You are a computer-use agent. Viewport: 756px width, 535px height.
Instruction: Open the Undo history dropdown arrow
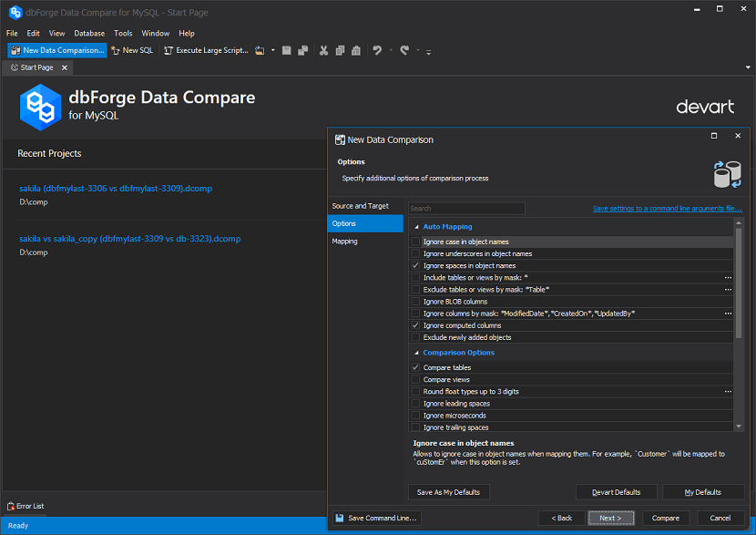tap(391, 50)
